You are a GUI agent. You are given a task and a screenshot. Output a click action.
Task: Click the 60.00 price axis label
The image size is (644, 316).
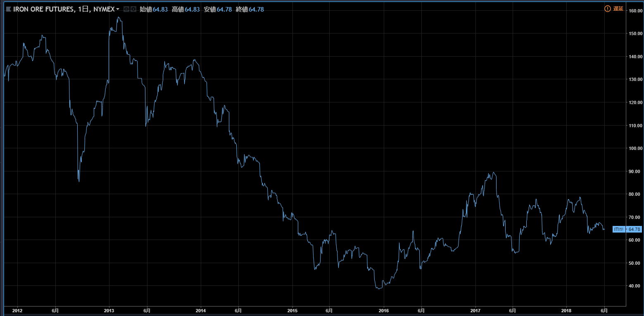tap(635, 240)
